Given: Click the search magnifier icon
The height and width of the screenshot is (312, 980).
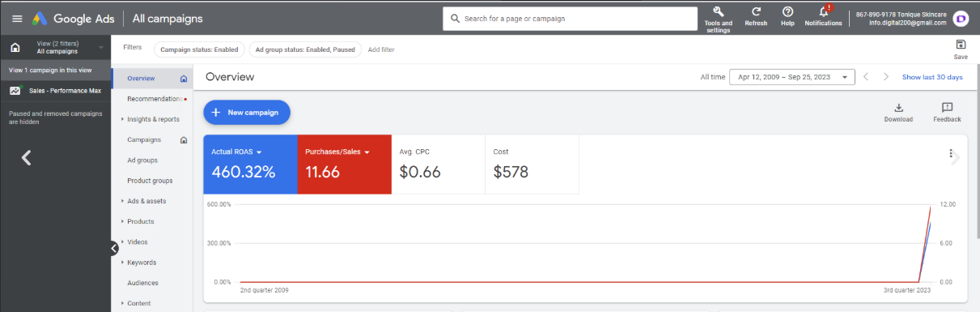Looking at the screenshot, I should pos(456,18).
